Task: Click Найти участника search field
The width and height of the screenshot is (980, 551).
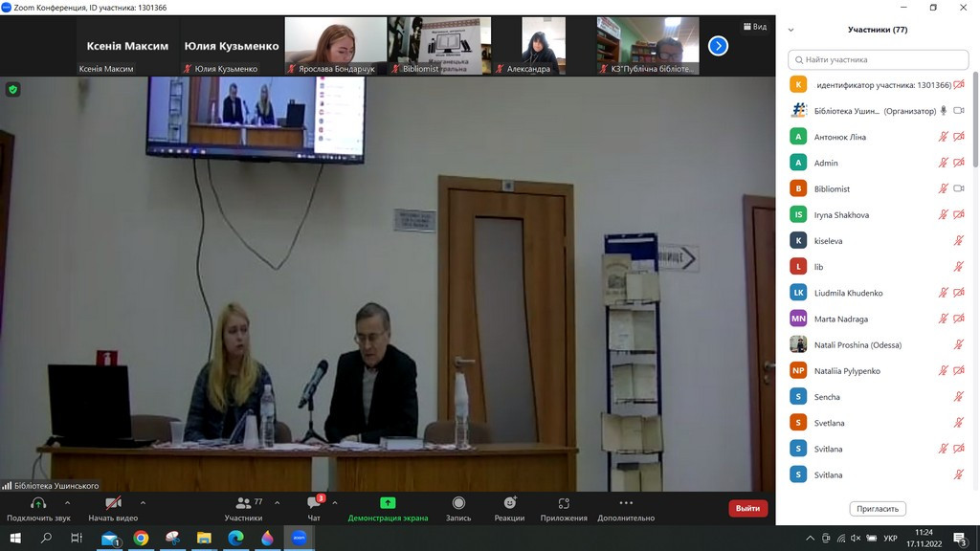Action: point(879,60)
